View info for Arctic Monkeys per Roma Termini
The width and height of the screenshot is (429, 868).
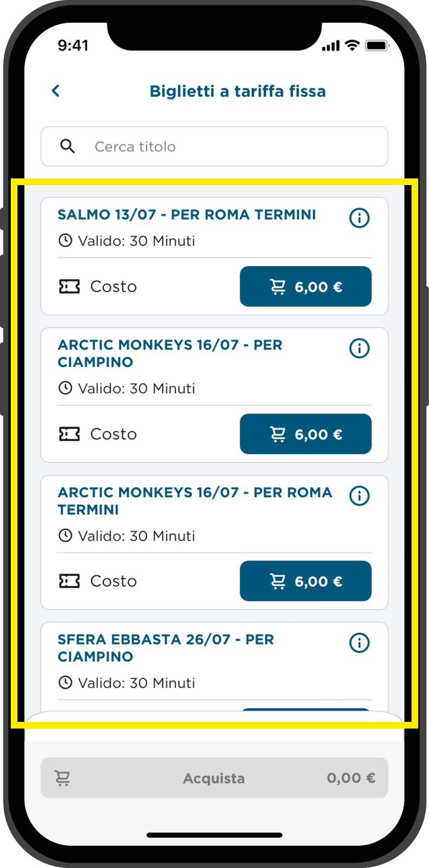tap(359, 495)
